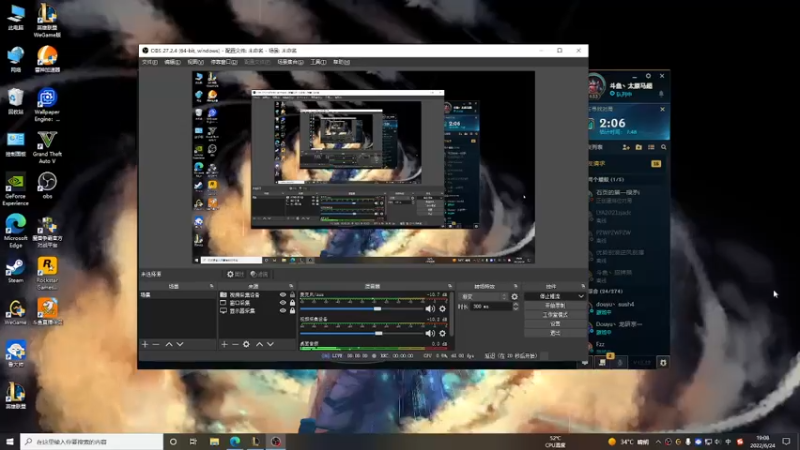Screen dimensions: 800x450
Task: Click the Start Recording button in Controls
Action: point(555,306)
